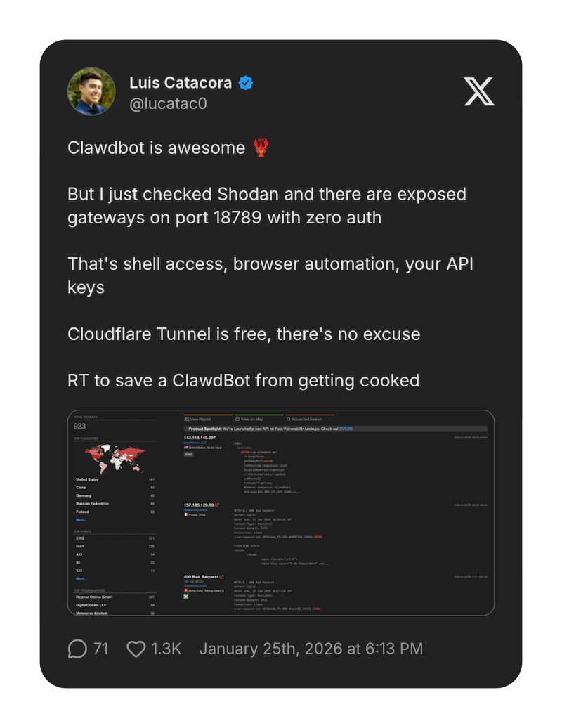
Task: Click the X logo in the tweet corner
Action: coord(478,92)
